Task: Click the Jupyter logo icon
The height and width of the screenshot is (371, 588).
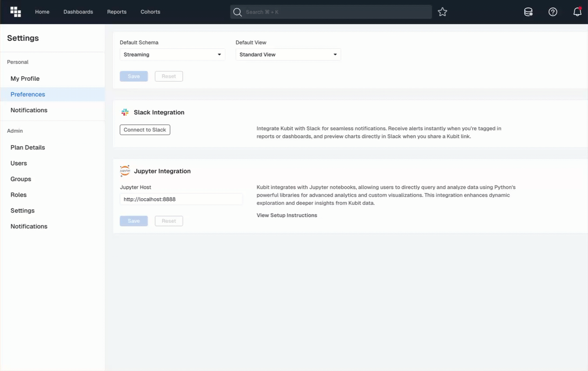Action: (x=125, y=171)
